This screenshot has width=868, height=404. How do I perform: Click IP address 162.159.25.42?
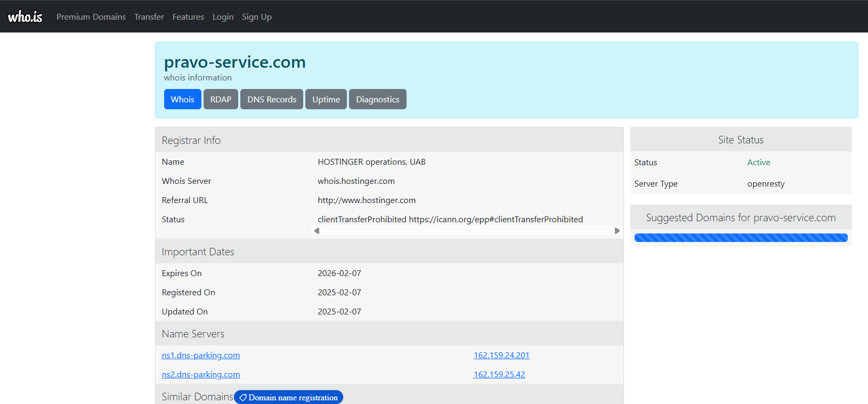tap(499, 375)
